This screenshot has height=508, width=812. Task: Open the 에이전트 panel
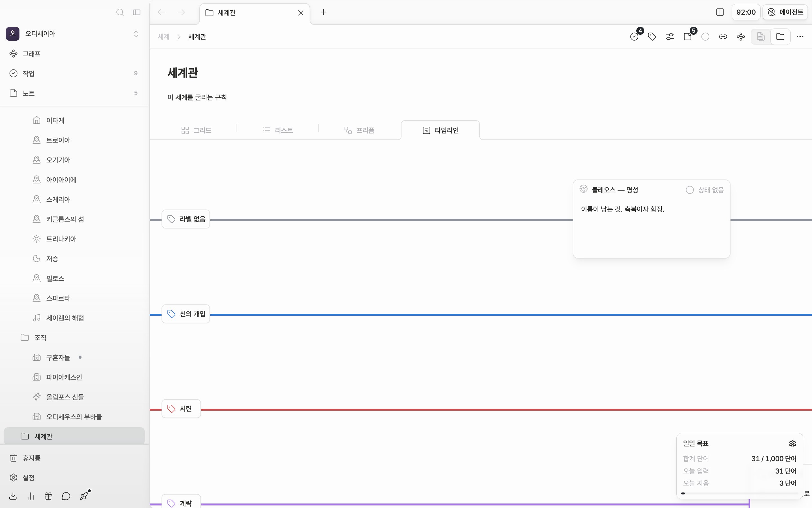(785, 12)
